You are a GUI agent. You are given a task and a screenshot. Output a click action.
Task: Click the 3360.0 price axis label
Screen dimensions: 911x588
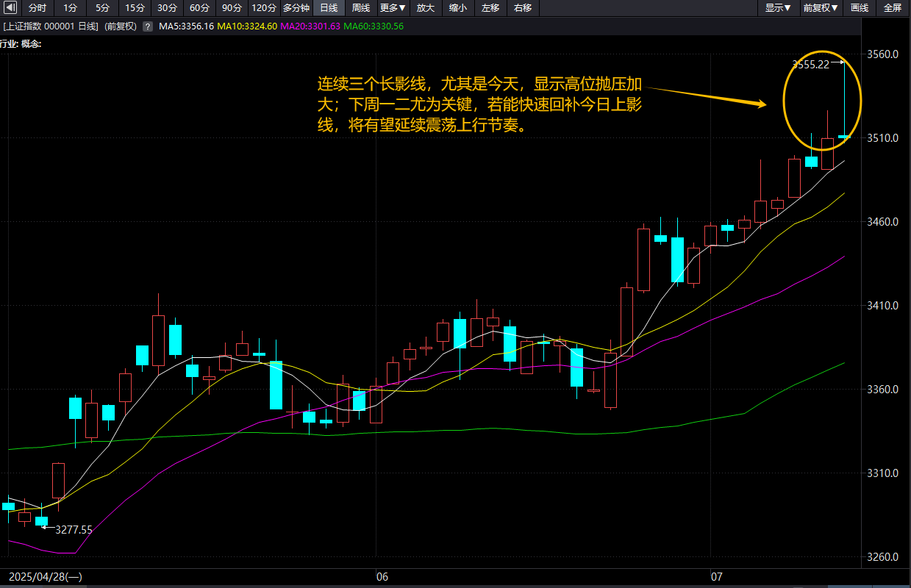[885, 390]
